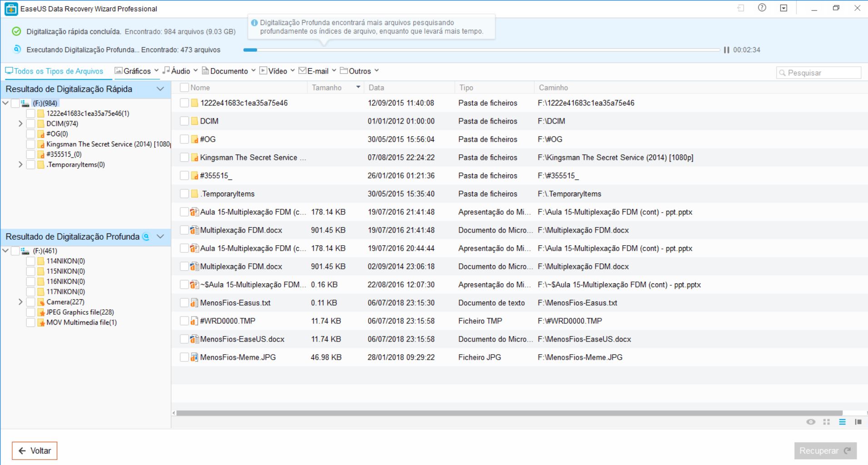
Task: Open the Áudio file type filter
Action: pyautogui.click(x=180, y=71)
